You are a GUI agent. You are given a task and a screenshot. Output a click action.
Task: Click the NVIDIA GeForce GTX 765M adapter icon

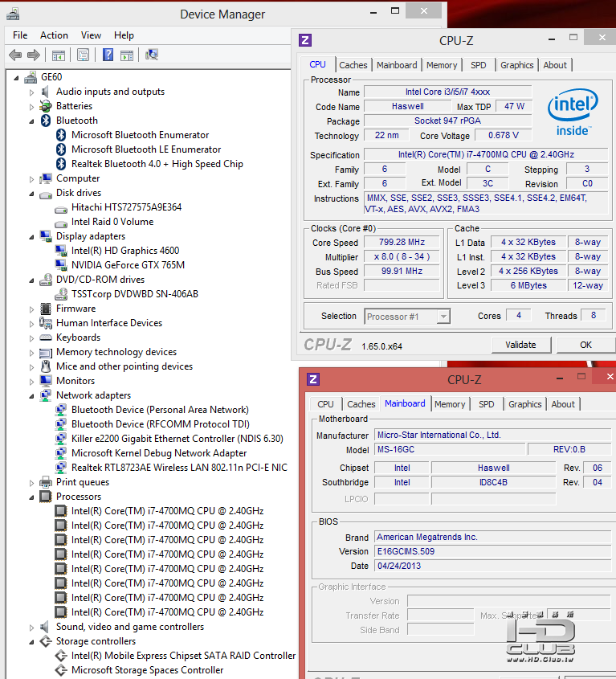pos(61,265)
